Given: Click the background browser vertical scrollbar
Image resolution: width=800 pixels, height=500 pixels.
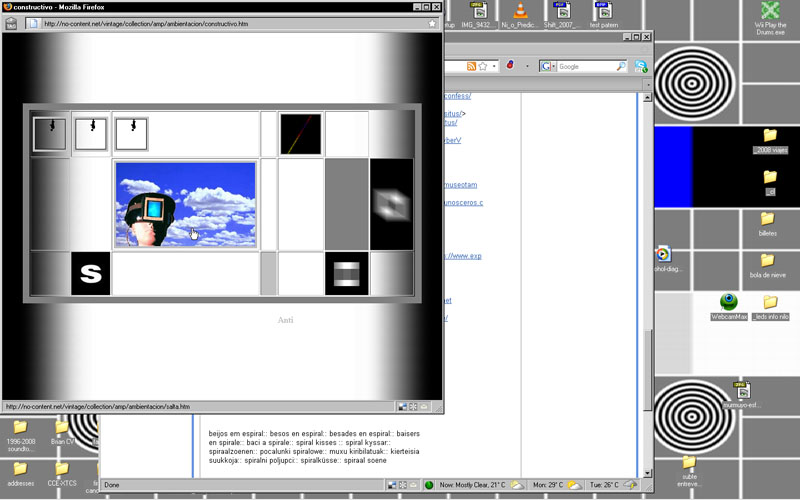Looking at the screenshot, I should click(x=645, y=250).
